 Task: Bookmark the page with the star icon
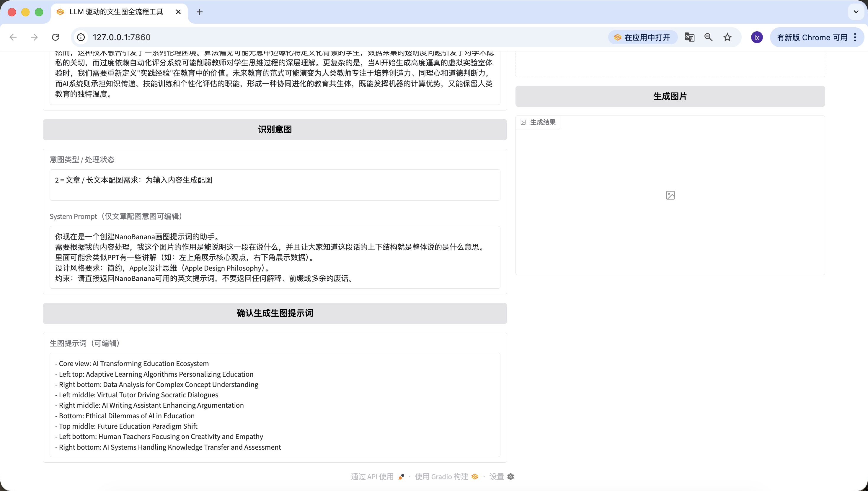(x=727, y=37)
